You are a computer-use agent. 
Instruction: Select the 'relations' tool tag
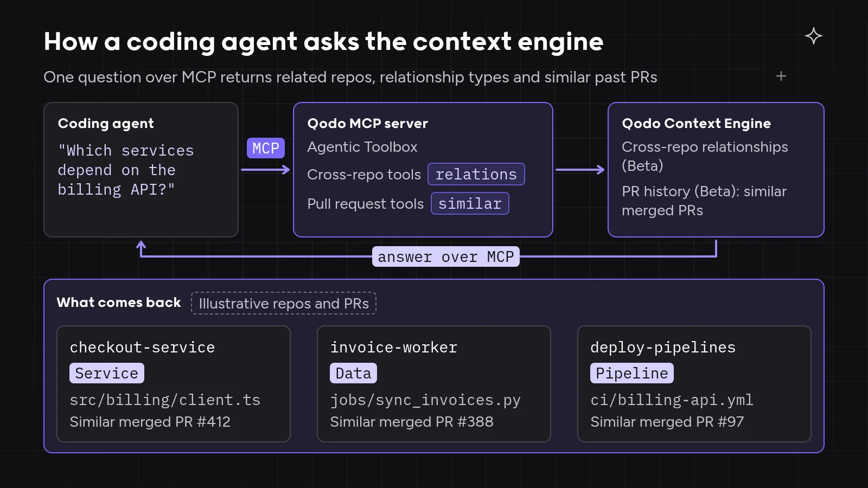[476, 174]
